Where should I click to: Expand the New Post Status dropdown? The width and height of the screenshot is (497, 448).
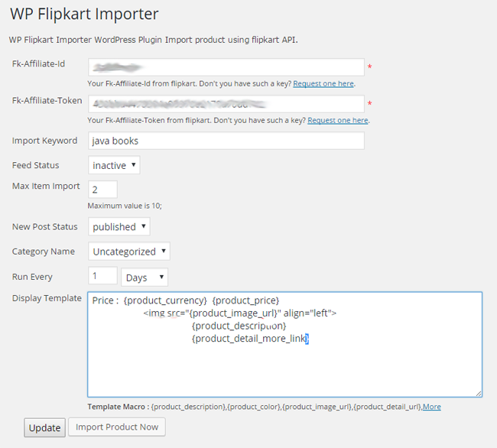[119, 226]
